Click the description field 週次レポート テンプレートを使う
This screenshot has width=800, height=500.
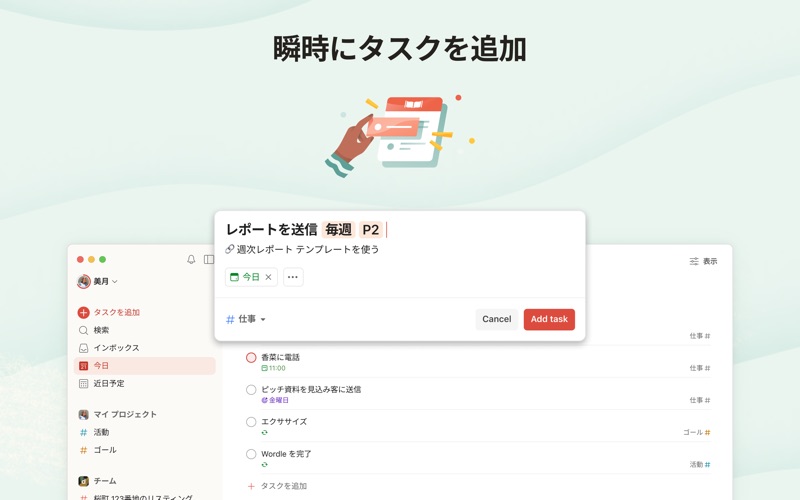point(308,249)
